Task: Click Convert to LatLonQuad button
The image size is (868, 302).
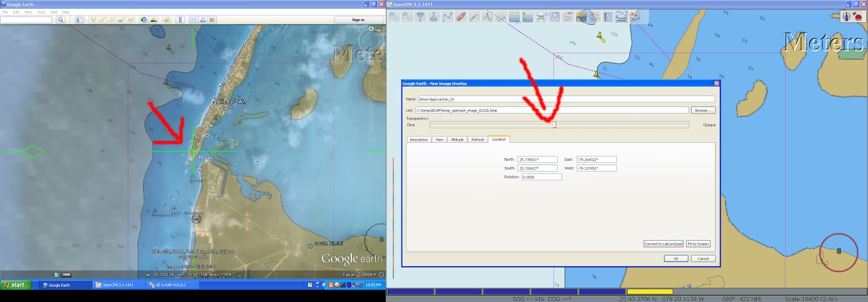Action: (663, 244)
